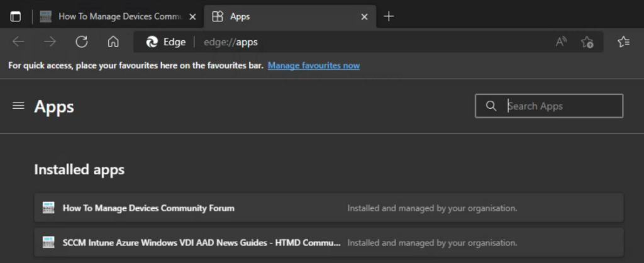The width and height of the screenshot is (644, 263).
Task: Open How To Manage Devices Community Forum app
Action: (328, 208)
